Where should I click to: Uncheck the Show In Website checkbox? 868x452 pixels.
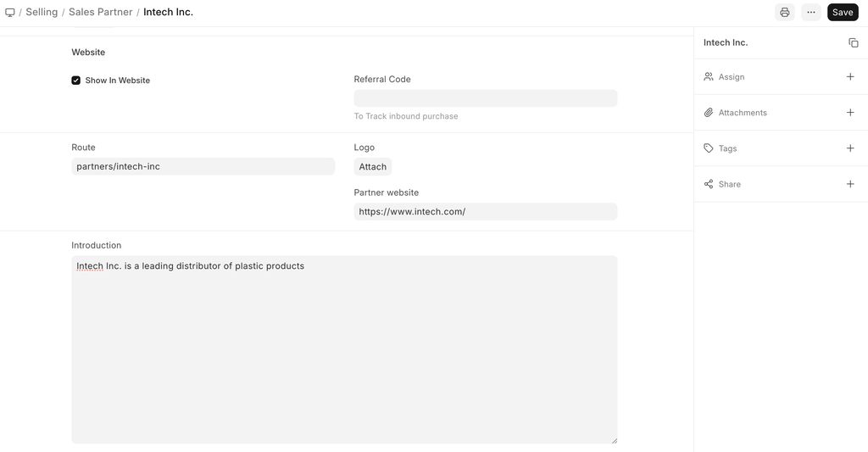click(x=76, y=81)
